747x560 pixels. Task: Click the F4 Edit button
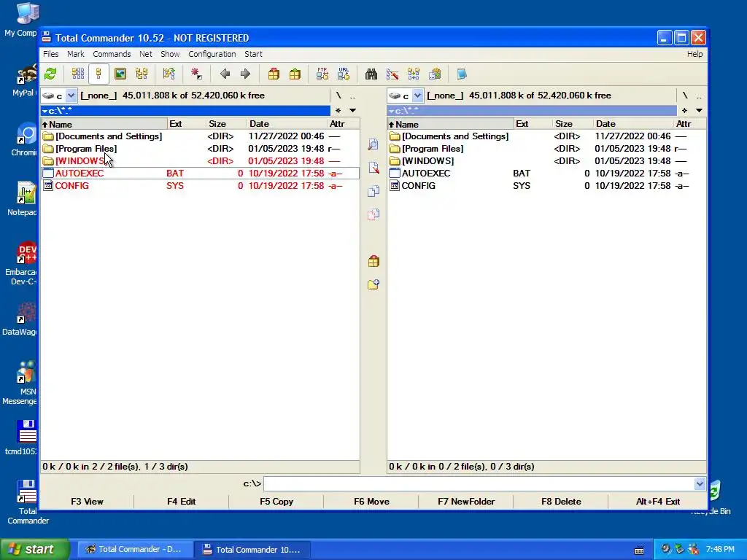click(181, 502)
